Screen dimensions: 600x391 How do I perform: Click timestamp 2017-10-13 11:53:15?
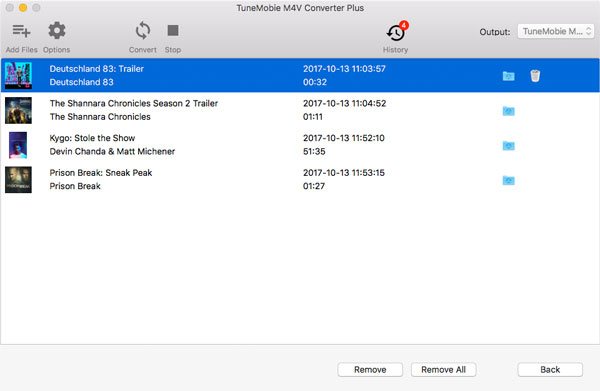point(344,173)
